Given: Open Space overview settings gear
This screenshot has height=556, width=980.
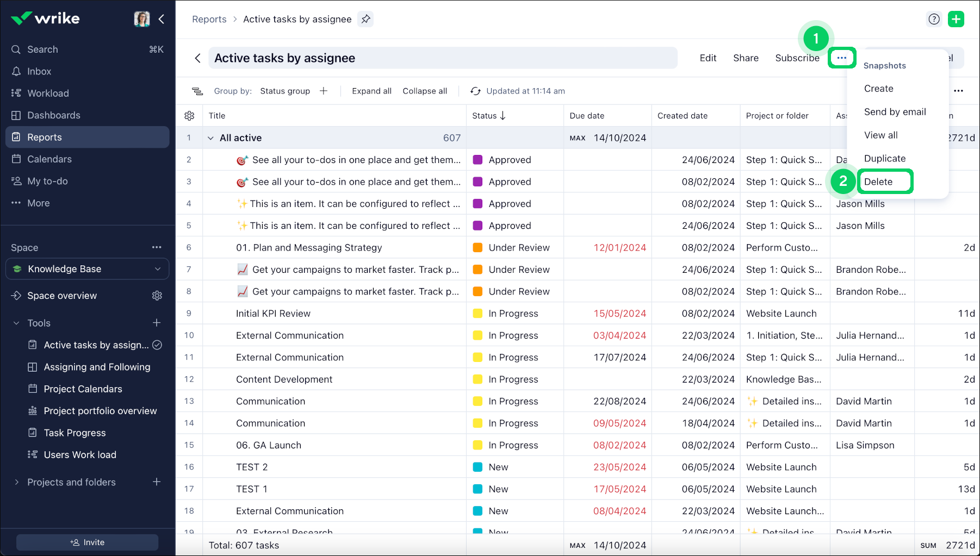Looking at the screenshot, I should tap(157, 296).
